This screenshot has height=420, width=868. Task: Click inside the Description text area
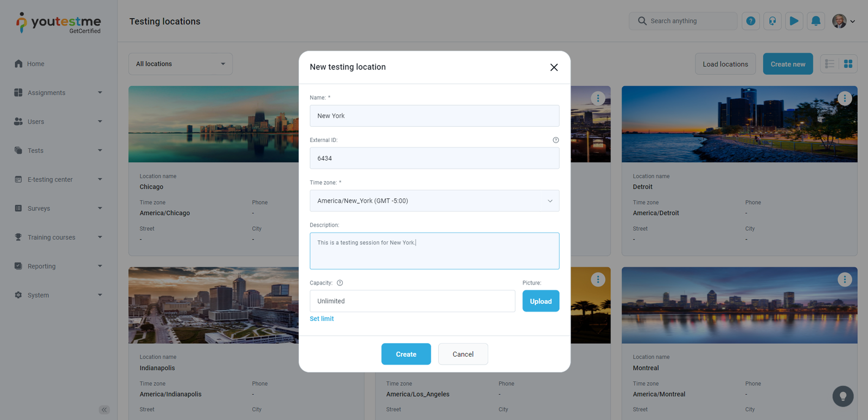(x=435, y=251)
